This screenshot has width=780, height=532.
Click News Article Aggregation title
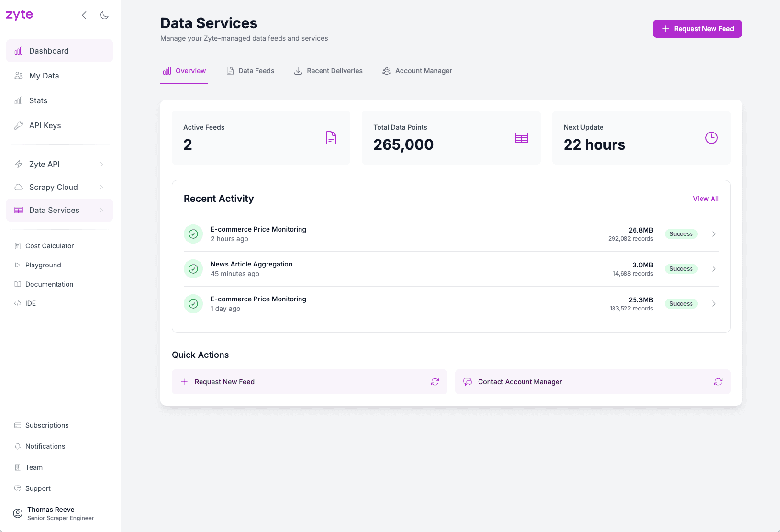tap(251, 264)
